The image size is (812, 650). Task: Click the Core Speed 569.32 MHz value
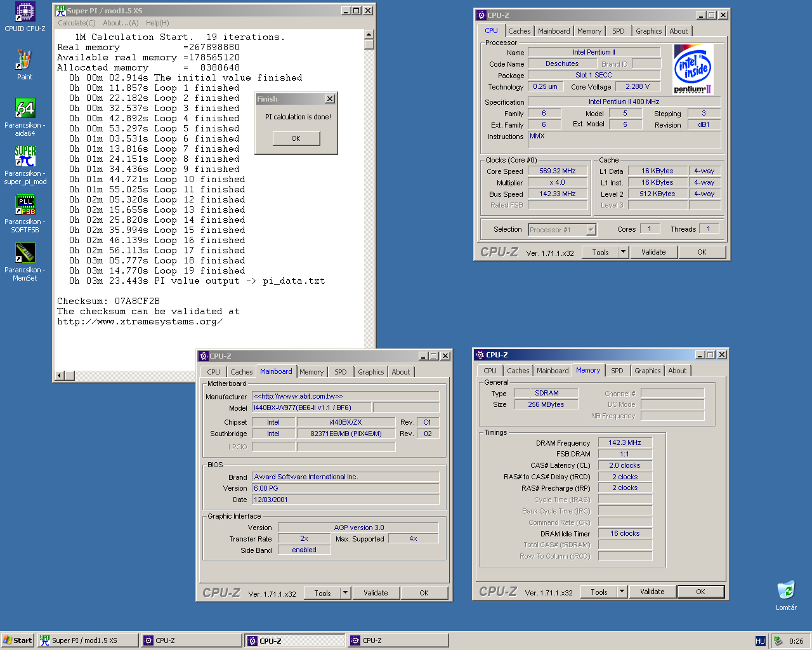(558, 171)
